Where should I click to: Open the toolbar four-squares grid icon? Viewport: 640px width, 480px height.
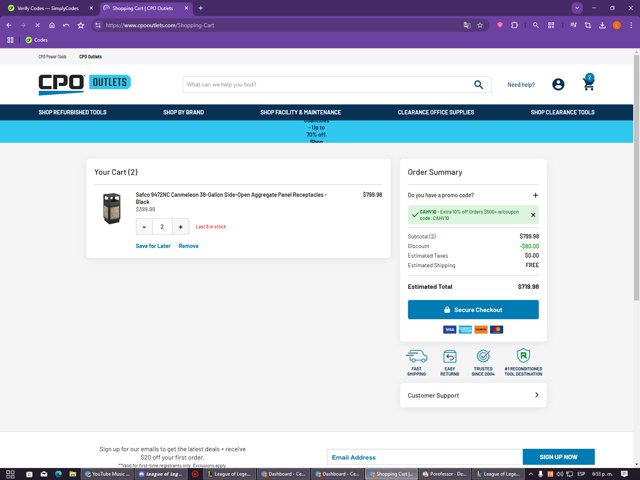(551, 25)
